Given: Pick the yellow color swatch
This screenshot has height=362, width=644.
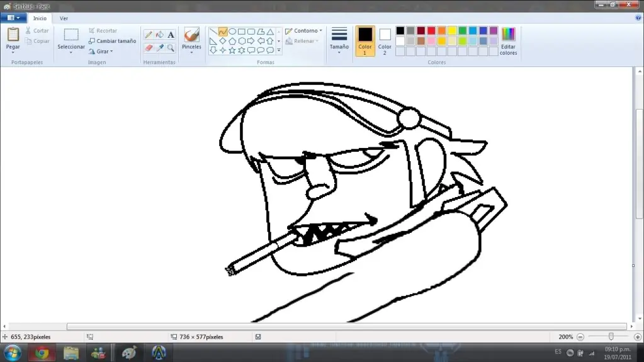Looking at the screenshot, I should (x=452, y=31).
